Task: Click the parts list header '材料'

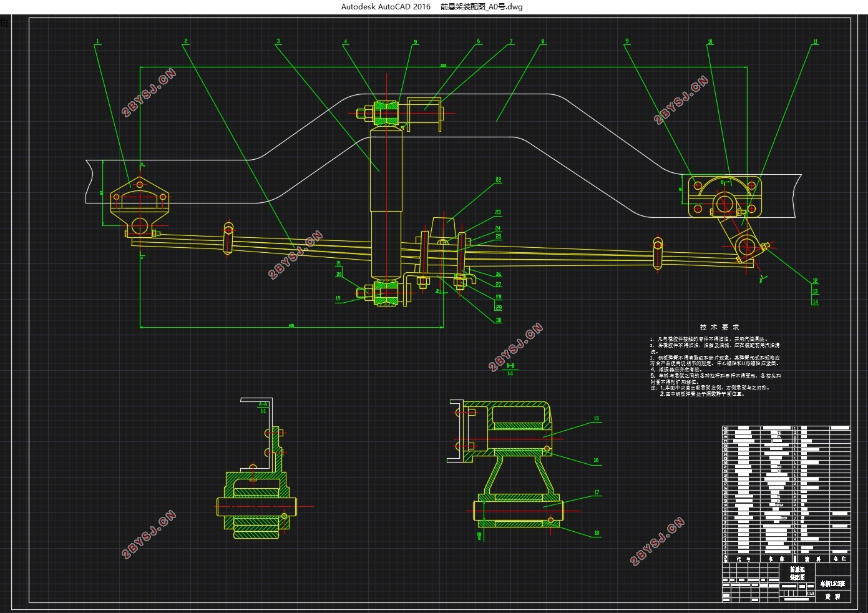Action: 812,559
